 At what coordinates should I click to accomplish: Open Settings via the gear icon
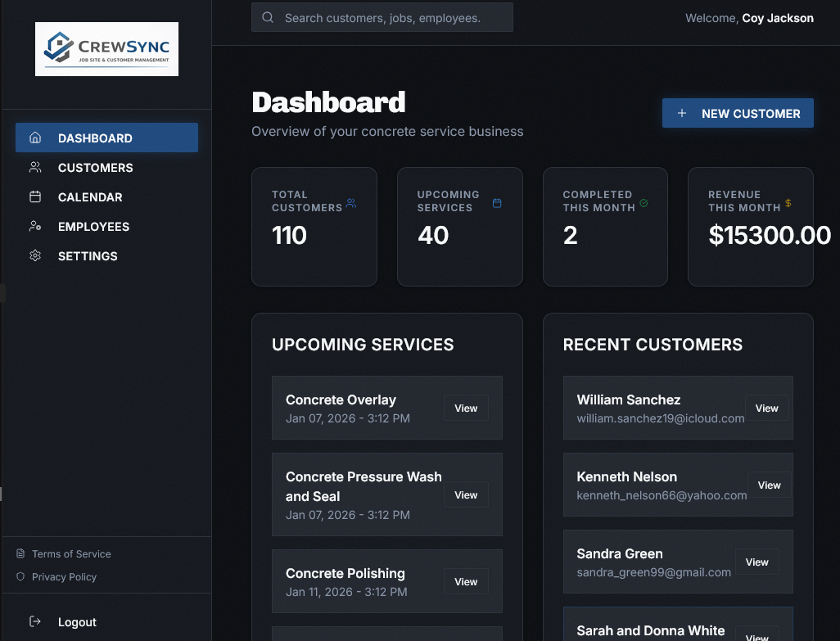pyautogui.click(x=35, y=255)
